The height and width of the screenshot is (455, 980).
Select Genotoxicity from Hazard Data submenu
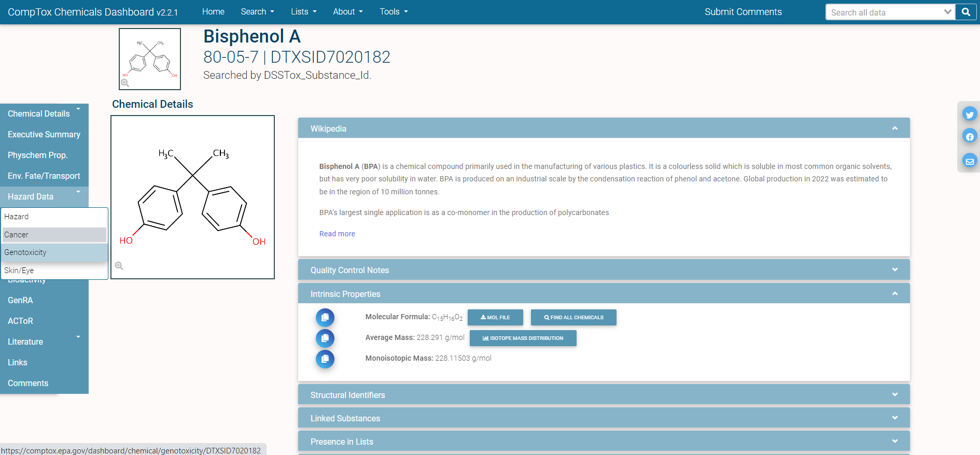25,252
